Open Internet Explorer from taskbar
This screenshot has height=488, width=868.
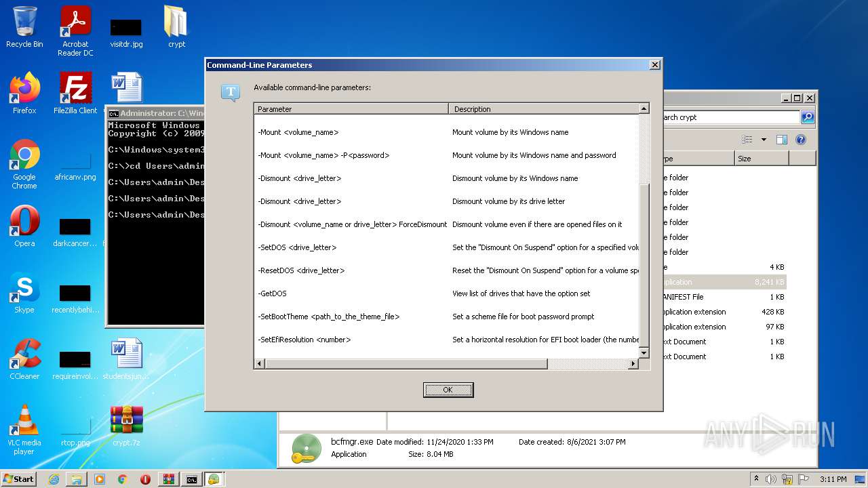coord(54,479)
